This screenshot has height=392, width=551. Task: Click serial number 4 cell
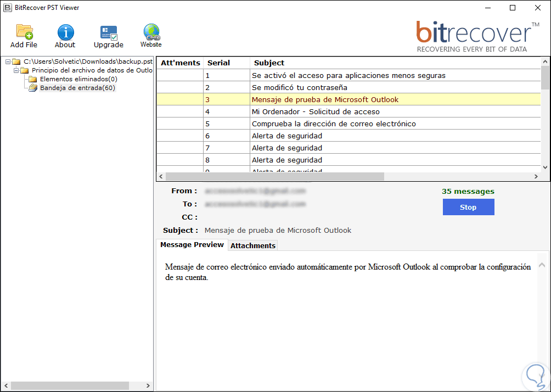(227, 112)
